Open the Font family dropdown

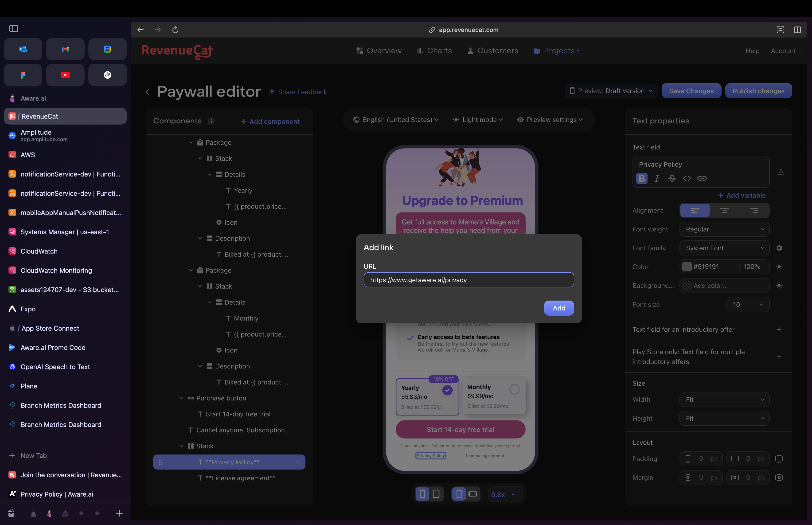(724, 248)
